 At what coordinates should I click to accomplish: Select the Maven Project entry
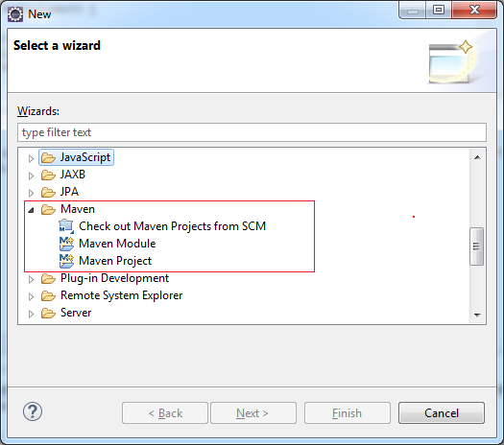coord(115,261)
